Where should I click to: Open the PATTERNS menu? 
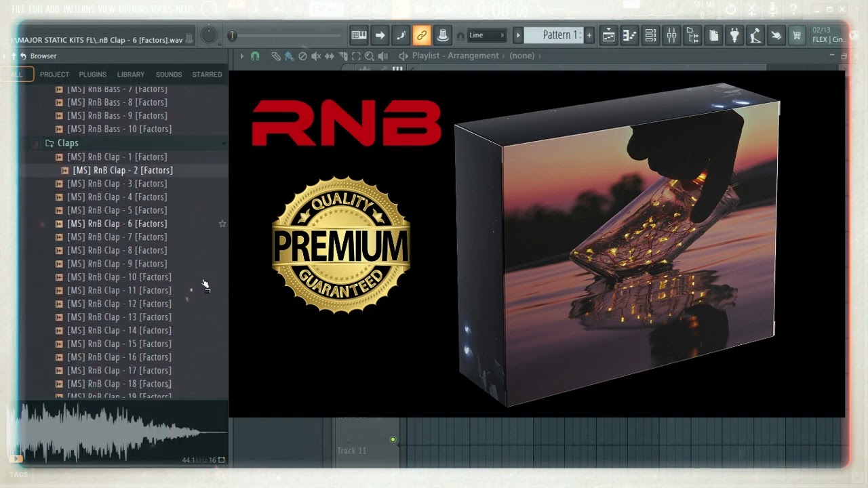(x=79, y=9)
